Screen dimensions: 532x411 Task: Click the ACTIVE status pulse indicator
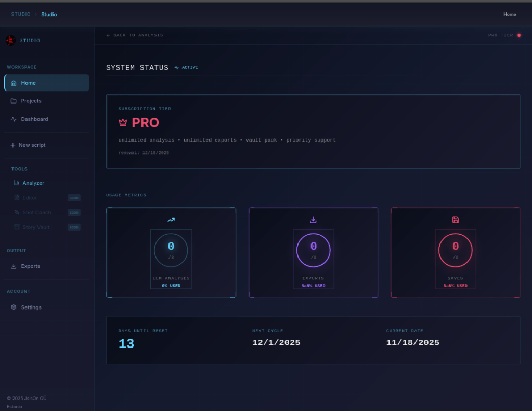click(x=177, y=67)
